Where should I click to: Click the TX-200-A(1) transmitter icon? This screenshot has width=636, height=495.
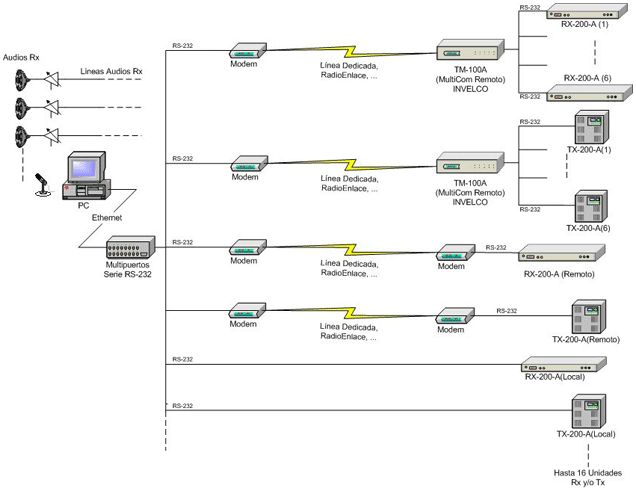pyautogui.click(x=592, y=127)
